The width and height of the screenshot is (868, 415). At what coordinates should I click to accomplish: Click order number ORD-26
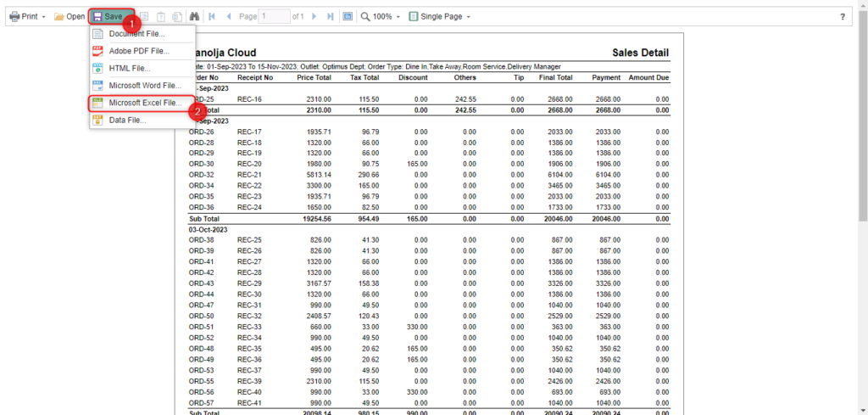(x=202, y=132)
